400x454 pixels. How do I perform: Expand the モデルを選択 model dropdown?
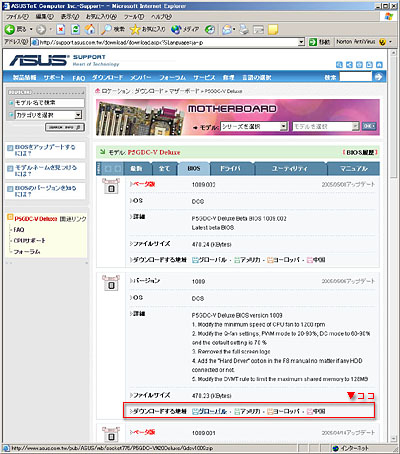pos(355,126)
